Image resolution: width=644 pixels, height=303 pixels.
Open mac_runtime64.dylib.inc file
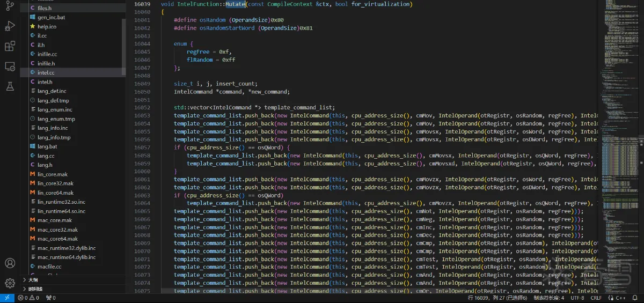(x=73, y=257)
